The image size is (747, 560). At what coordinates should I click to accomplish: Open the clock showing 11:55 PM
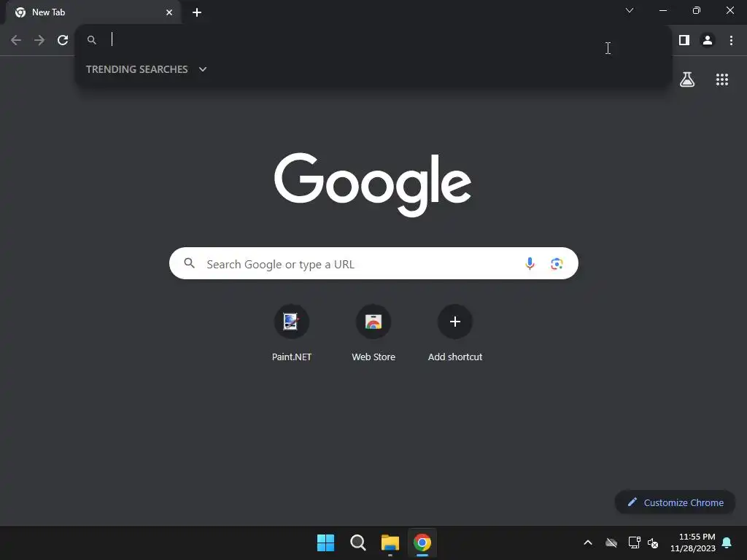click(x=693, y=542)
